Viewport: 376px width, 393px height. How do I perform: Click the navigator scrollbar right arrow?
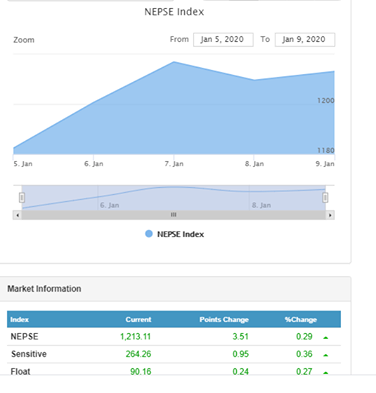coord(330,215)
